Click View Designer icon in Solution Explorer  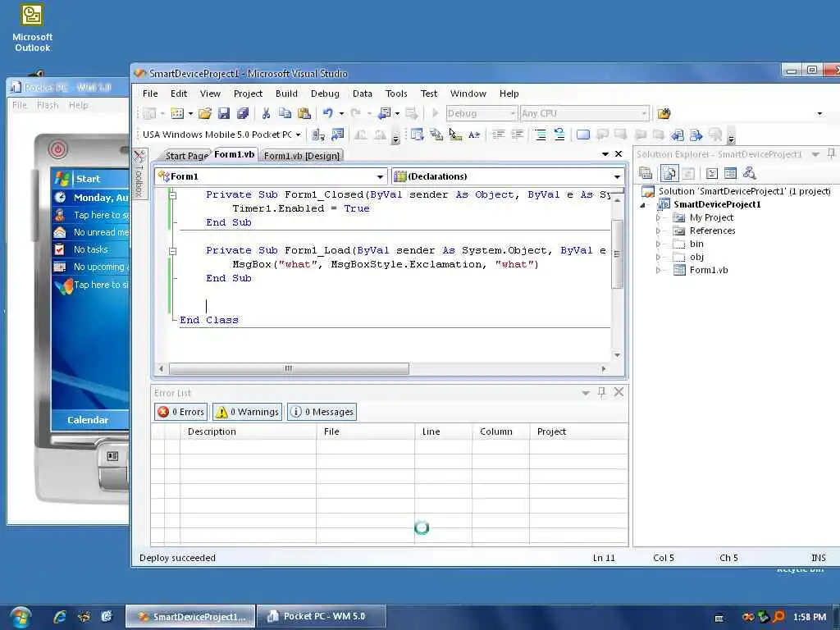point(730,173)
